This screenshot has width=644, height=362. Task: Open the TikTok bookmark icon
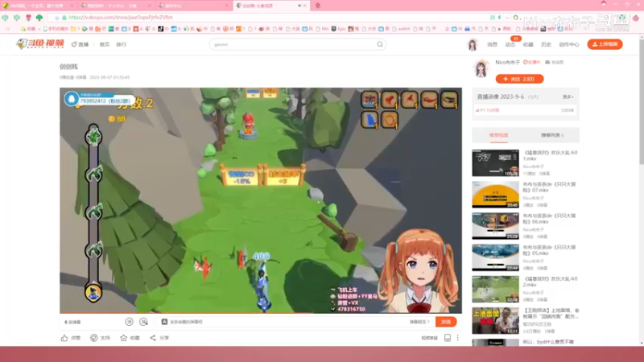coord(160,29)
